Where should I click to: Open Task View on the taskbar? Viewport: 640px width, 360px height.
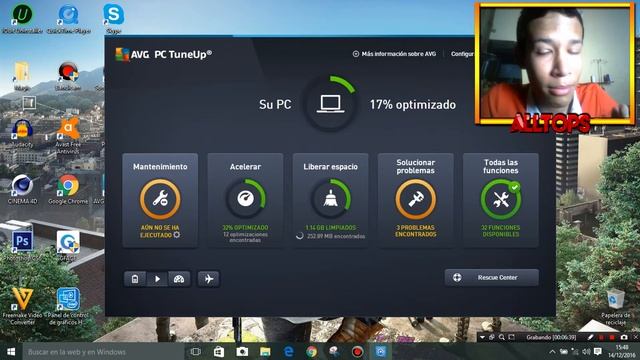(x=196, y=351)
